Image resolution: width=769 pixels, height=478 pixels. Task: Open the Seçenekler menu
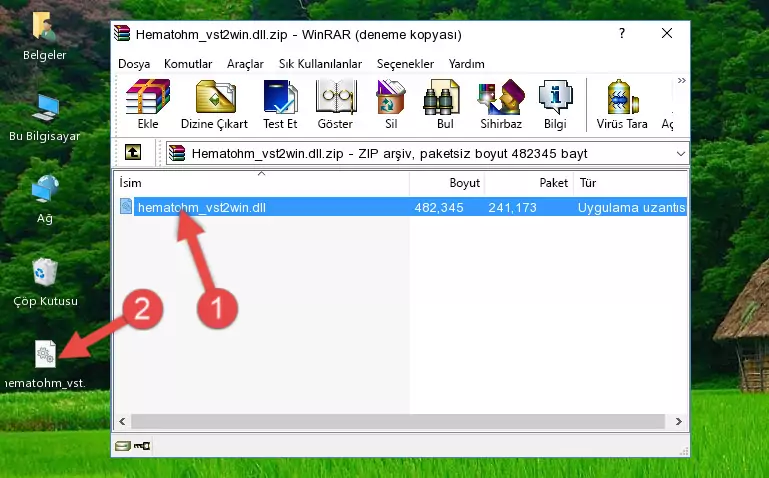coord(405,64)
